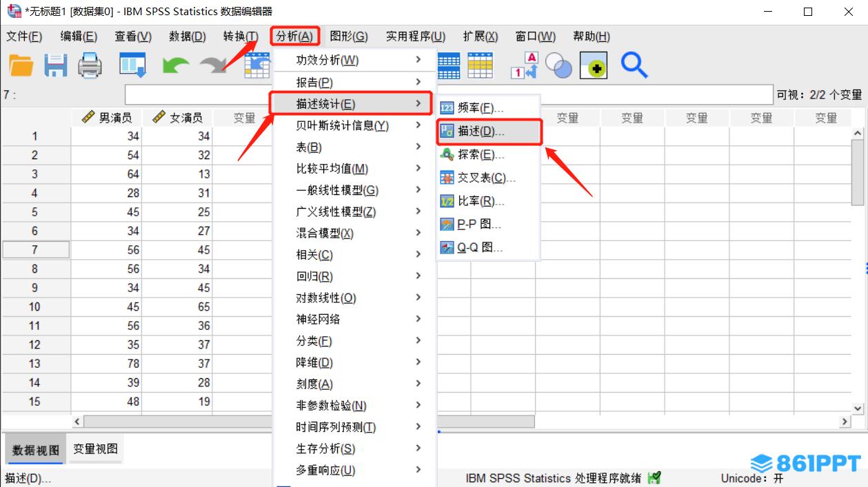Open 文件(F) menu
868x487 pixels.
pyautogui.click(x=24, y=37)
